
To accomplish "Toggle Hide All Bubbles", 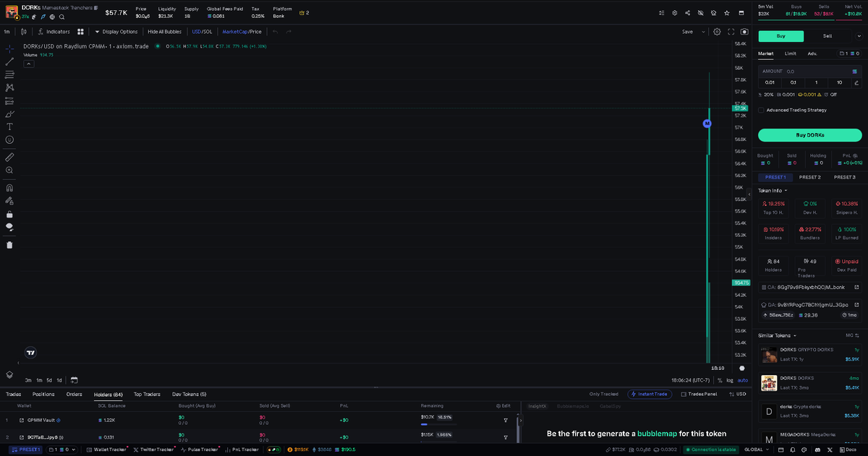I will pyautogui.click(x=165, y=32).
